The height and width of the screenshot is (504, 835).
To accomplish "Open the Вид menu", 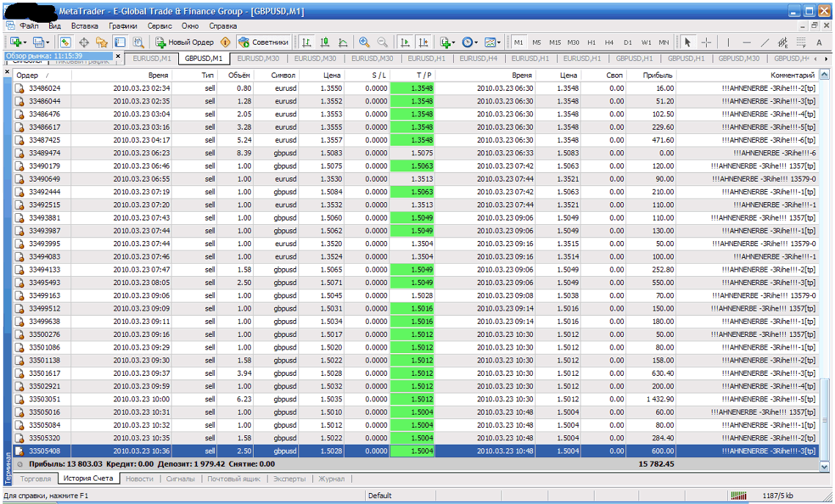I will (x=55, y=26).
